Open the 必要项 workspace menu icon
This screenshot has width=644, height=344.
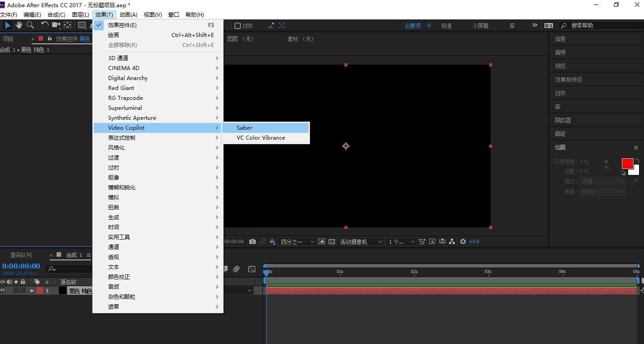pyautogui.click(x=429, y=26)
